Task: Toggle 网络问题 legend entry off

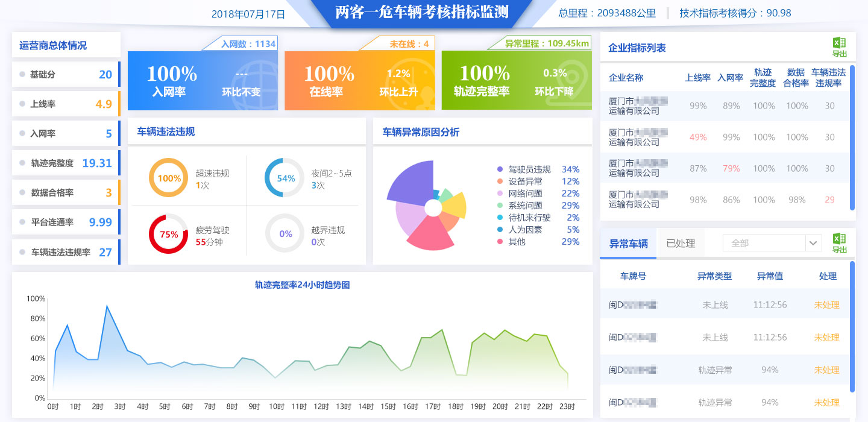Action: [525, 194]
